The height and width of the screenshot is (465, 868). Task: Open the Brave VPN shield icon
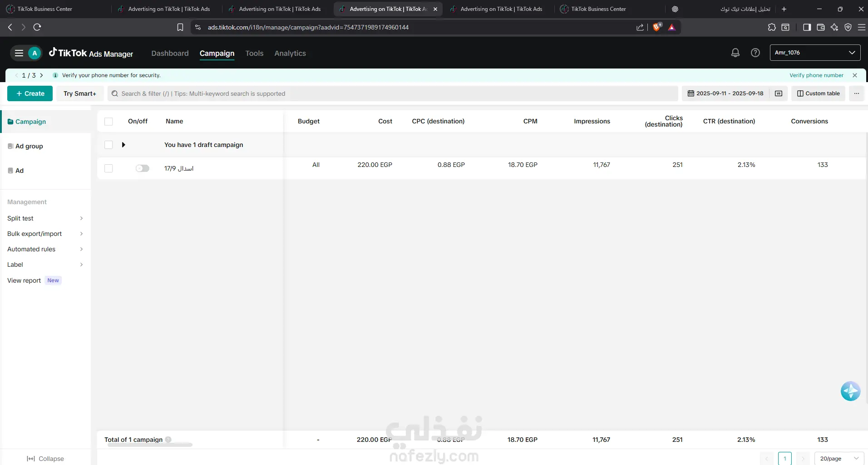(x=848, y=27)
